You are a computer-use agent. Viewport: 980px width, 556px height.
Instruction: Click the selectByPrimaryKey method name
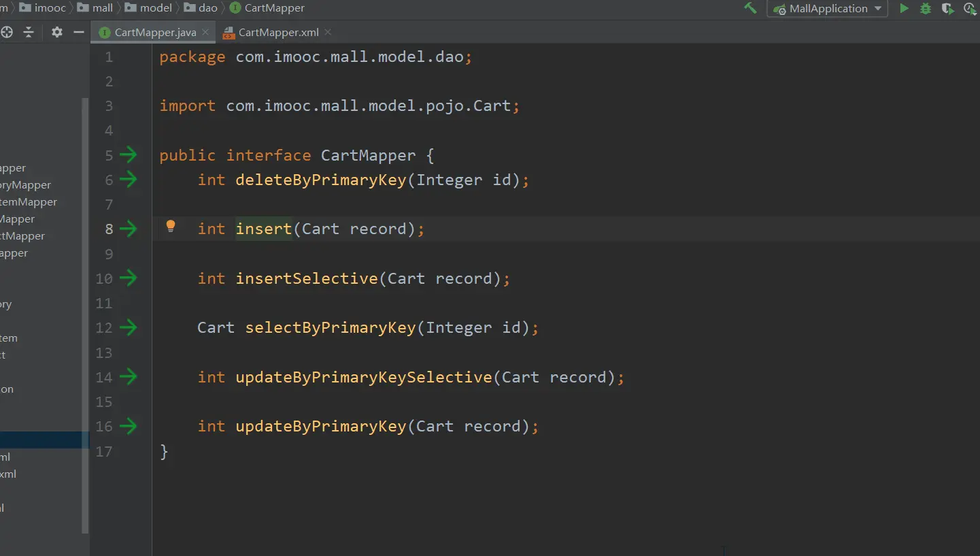coord(331,328)
